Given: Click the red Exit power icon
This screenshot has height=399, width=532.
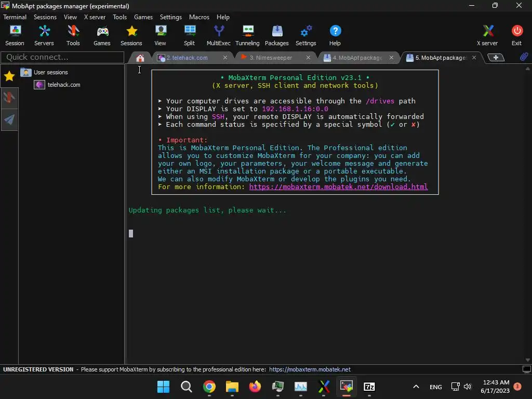Looking at the screenshot, I should click(517, 35).
